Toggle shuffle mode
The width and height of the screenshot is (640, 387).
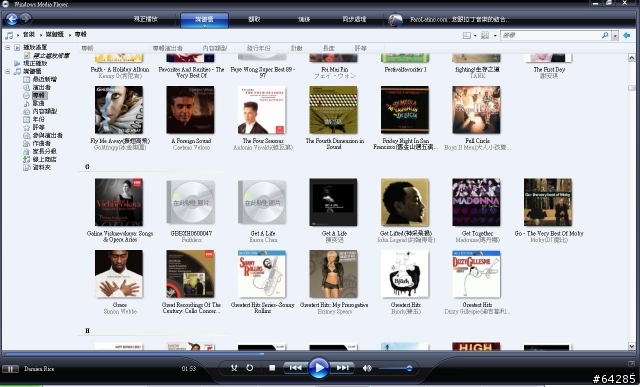(x=234, y=368)
